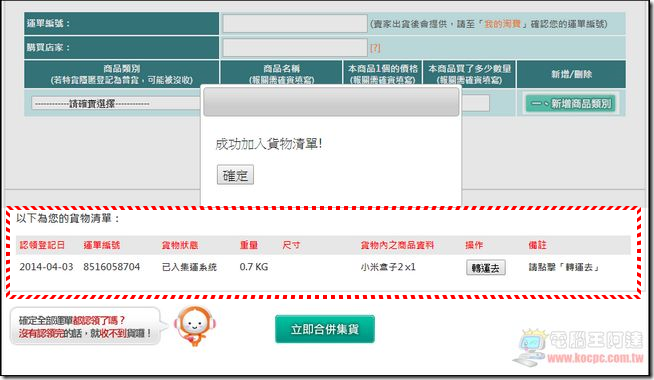
Task: Open the 請確實選擇 product category dropdown
Action: point(116,103)
